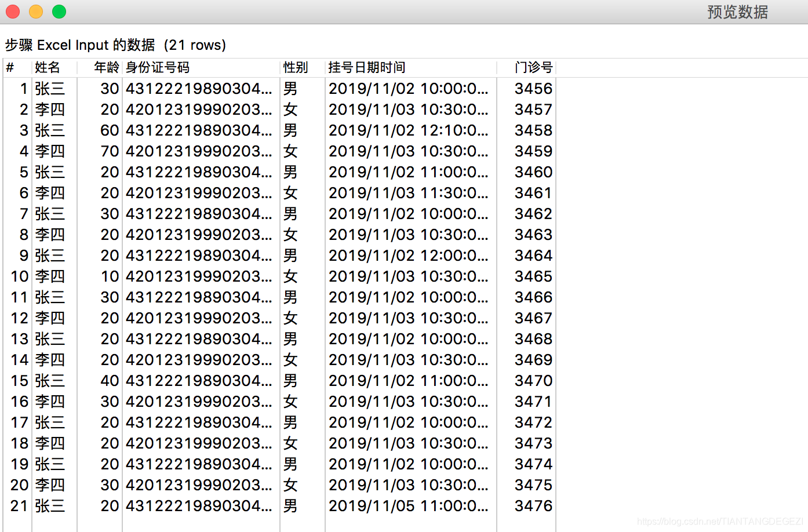This screenshot has width=808, height=532.
Task: Click gender 女 in row 18
Action: click(x=290, y=443)
